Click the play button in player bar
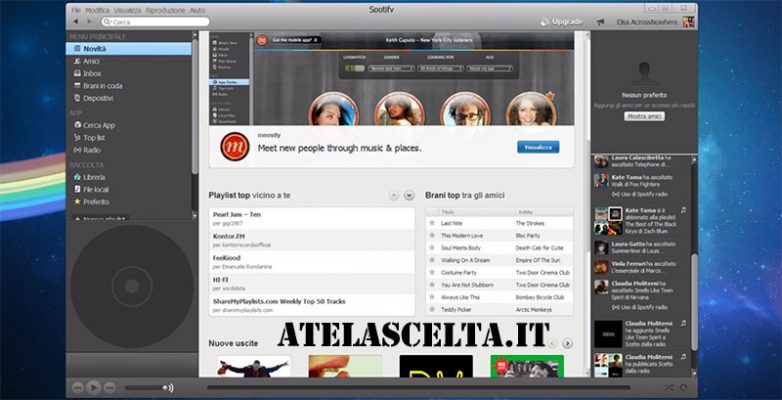The image size is (782, 400). pyautogui.click(x=93, y=388)
